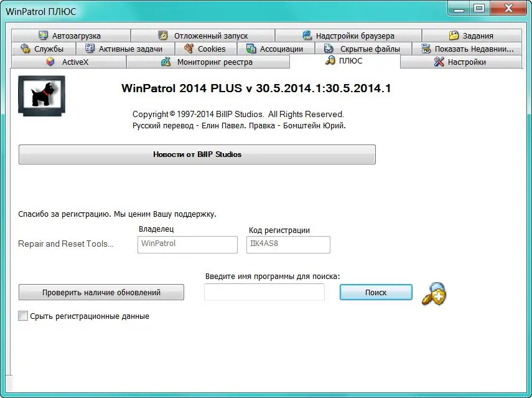Open Новости от BillP Studios
This screenshot has width=532, height=398.
point(197,154)
